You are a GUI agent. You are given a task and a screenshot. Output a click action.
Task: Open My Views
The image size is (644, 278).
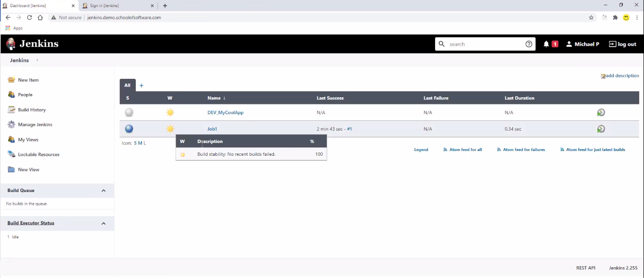(27, 139)
